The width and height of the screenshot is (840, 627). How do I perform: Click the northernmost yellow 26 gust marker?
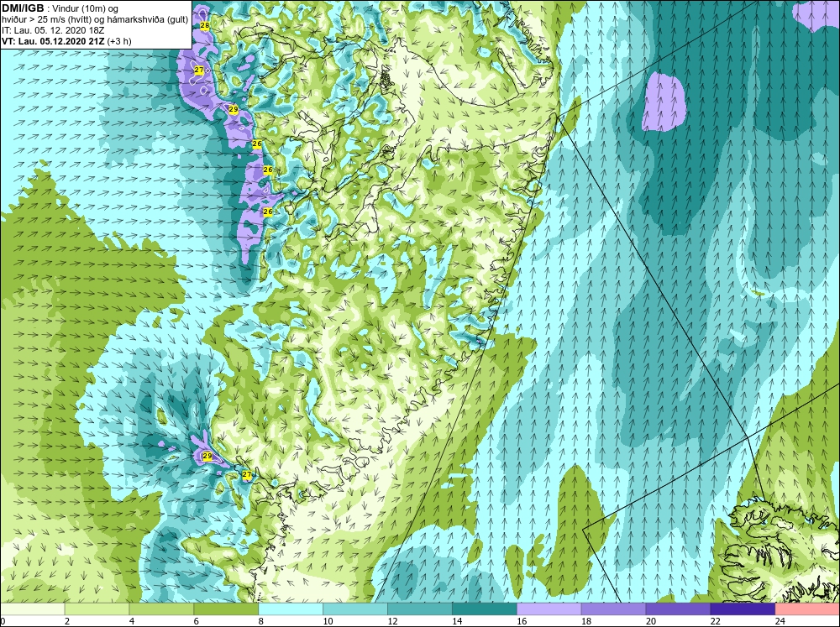pyautogui.click(x=256, y=144)
